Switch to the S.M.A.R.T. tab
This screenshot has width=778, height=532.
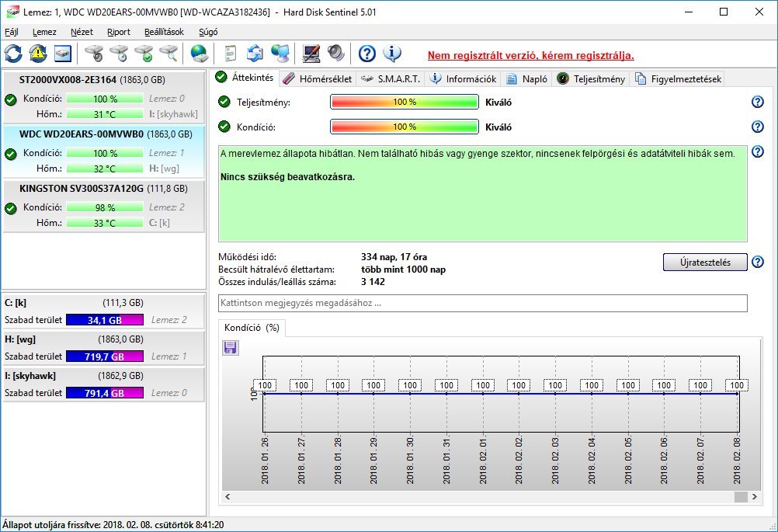click(391, 79)
